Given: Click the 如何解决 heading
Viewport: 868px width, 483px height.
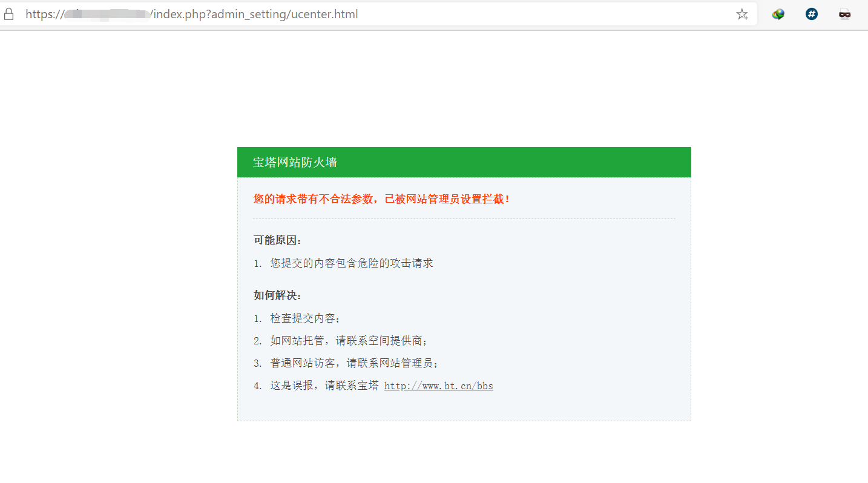Looking at the screenshot, I should (x=278, y=295).
